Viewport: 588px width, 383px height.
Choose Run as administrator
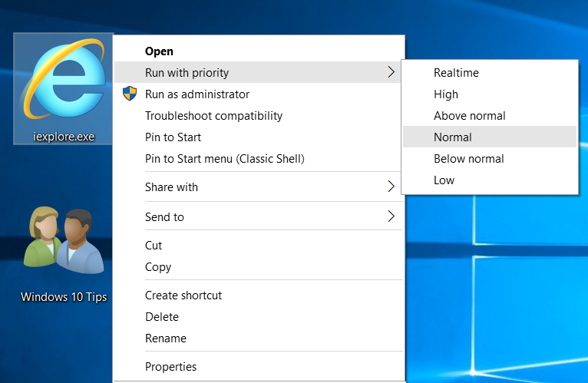tap(259, 94)
